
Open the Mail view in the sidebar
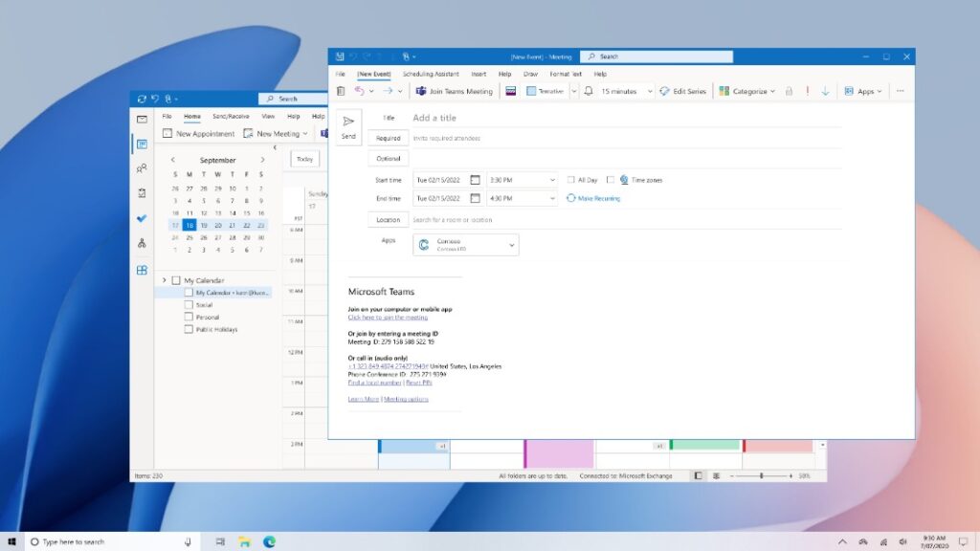tap(142, 120)
